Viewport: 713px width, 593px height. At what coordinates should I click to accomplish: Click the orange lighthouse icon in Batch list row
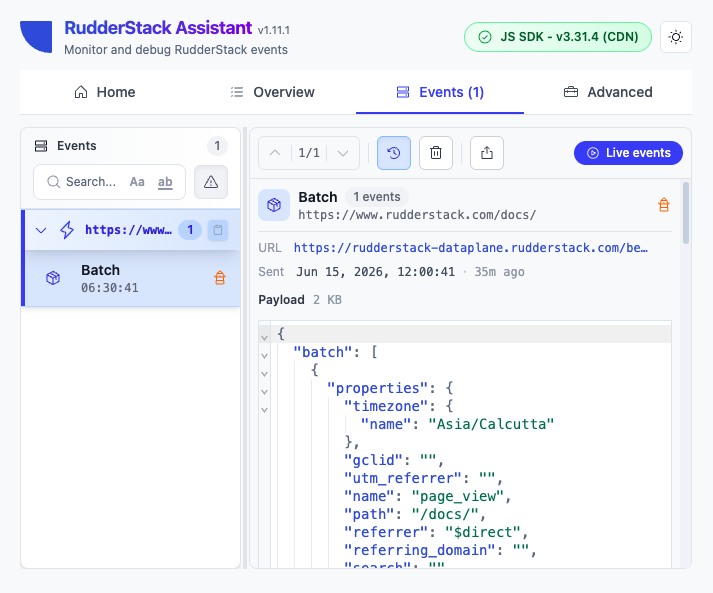coord(220,278)
